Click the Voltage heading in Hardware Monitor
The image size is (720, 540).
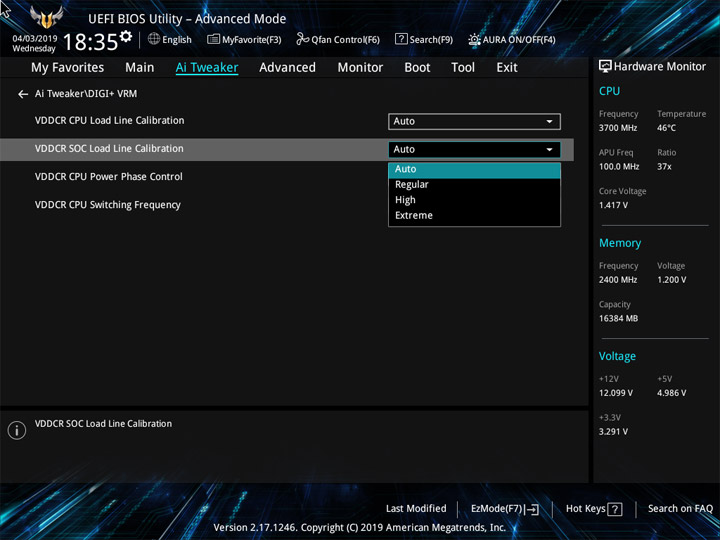pyautogui.click(x=617, y=356)
